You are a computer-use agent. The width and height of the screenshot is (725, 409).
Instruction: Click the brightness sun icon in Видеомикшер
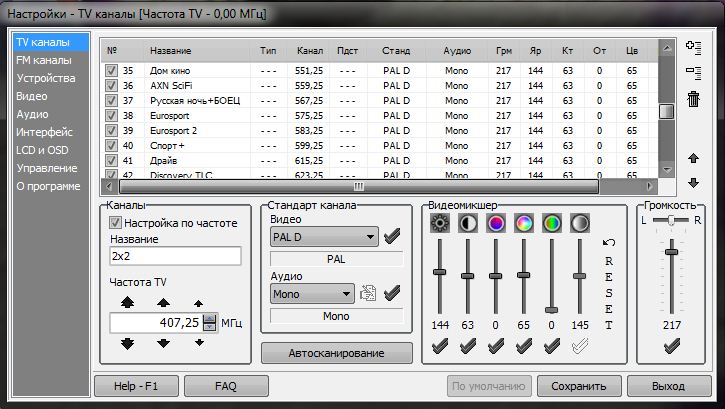point(438,223)
